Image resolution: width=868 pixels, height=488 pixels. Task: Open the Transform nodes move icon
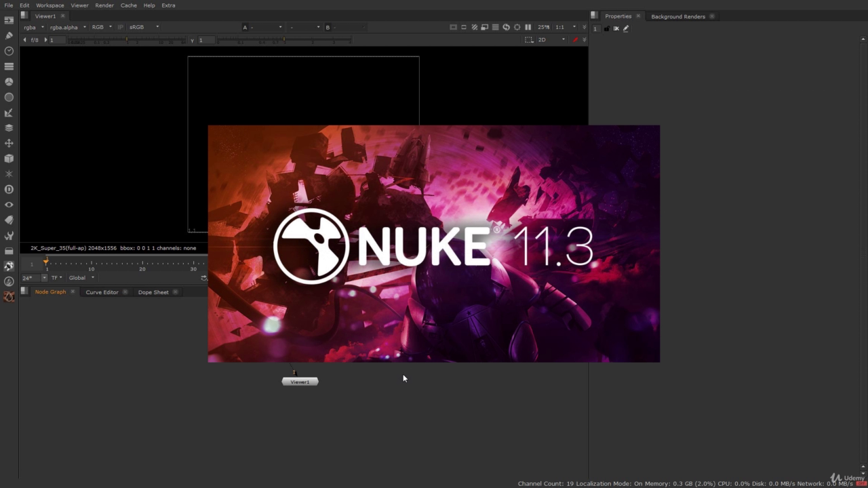[9, 144]
